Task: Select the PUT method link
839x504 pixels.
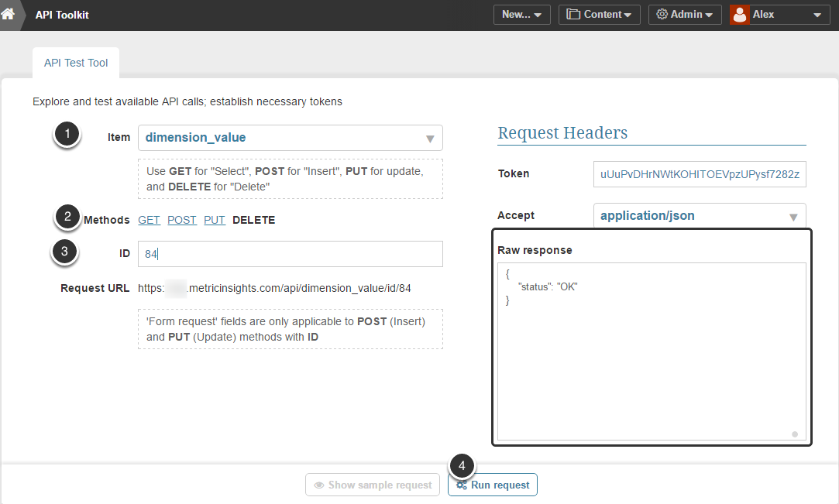Action: pos(215,220)
